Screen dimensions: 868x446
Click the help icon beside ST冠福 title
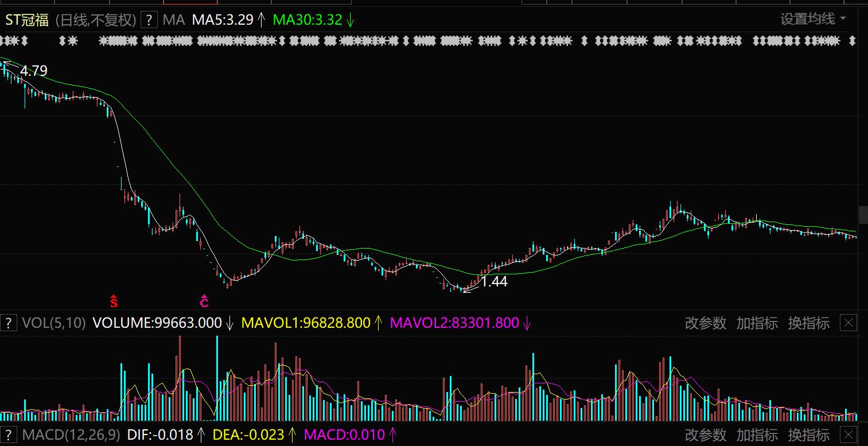tap(149, 20)
